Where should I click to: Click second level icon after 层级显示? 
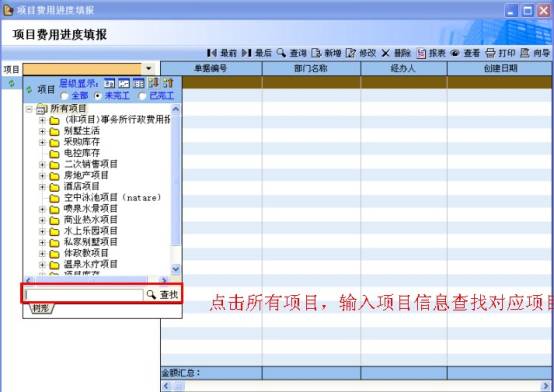[124, 83]
